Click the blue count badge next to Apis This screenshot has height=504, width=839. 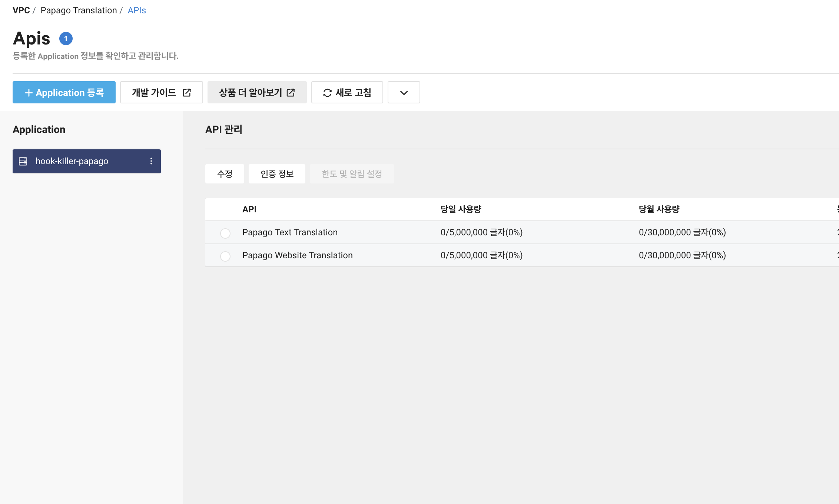coord(66,39)
